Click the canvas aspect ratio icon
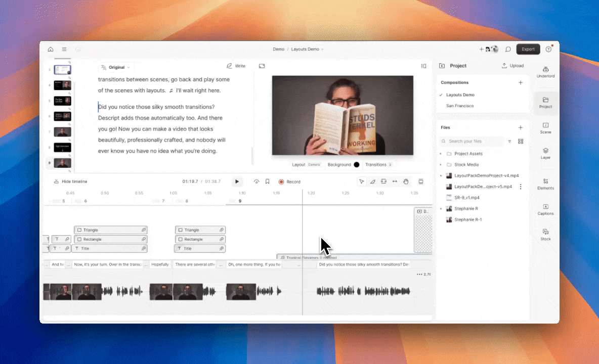The width and height of the screenshot is (599, 364). (x=262, y=66)
